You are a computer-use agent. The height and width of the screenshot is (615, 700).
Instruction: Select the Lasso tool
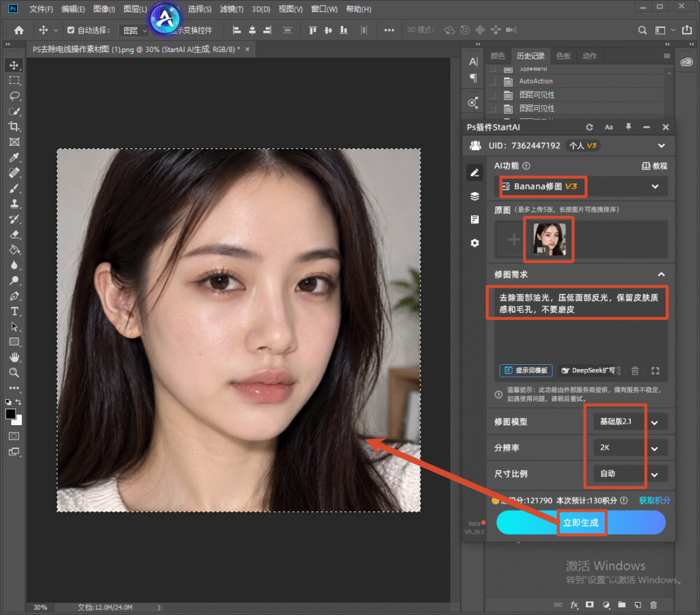(x=14, y=96)
